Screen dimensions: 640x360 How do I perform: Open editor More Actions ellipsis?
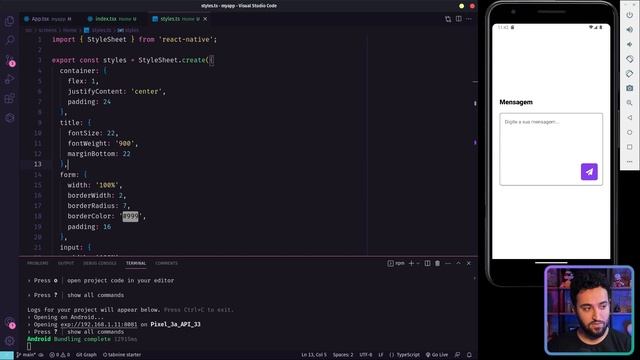tap(469, 19)
